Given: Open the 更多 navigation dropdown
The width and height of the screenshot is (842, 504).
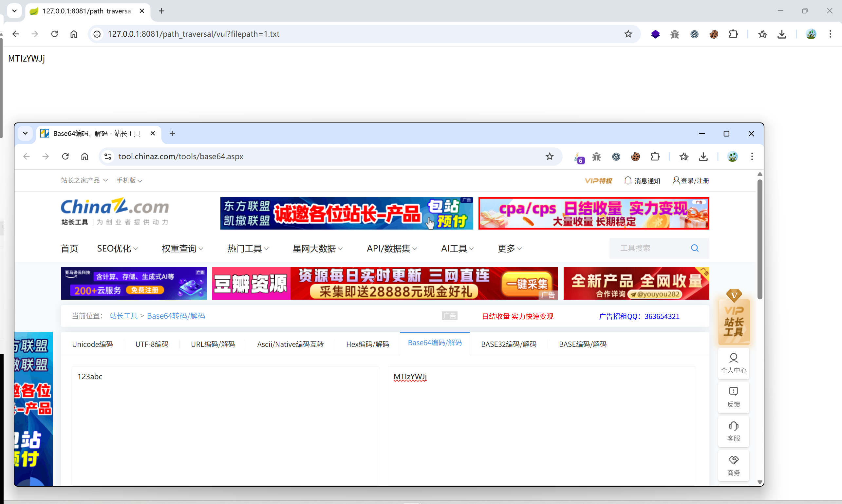Looking at the screenshot, I should (510, 249).
